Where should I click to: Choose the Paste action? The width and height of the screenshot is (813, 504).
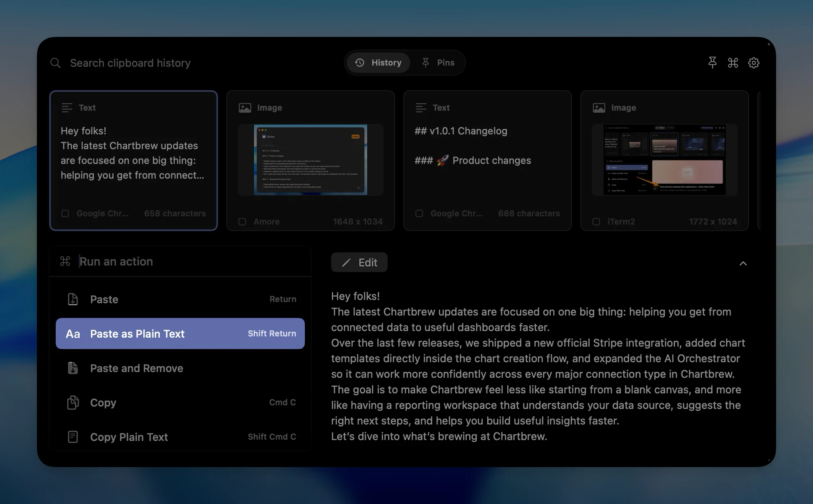pyautogui.click(x=180, y=299)
